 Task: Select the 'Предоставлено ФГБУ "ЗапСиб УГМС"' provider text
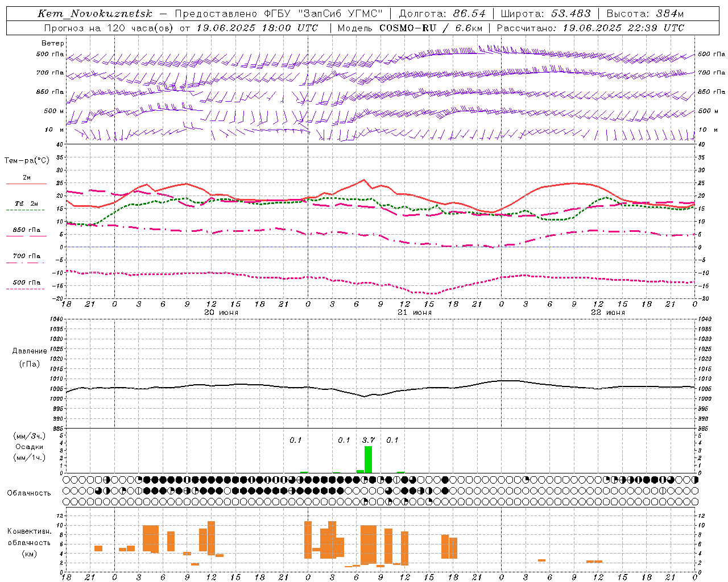coord(279,14)
